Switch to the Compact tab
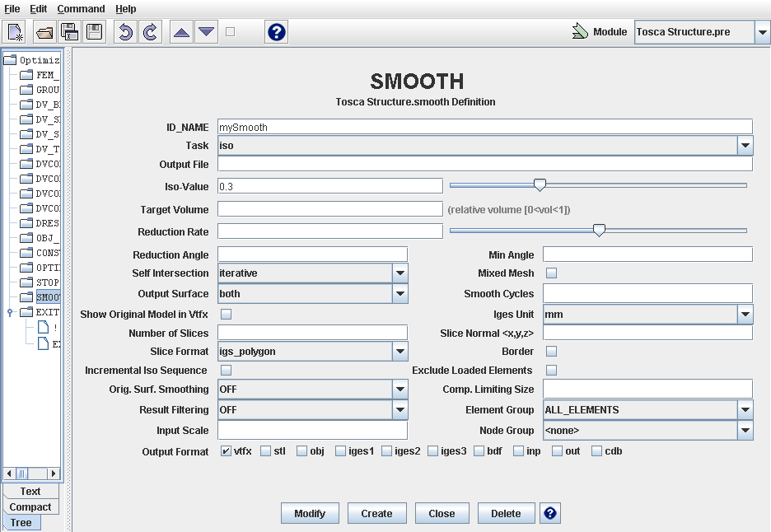The height and width of the screenshot is (532, 771). coord(30,507)
